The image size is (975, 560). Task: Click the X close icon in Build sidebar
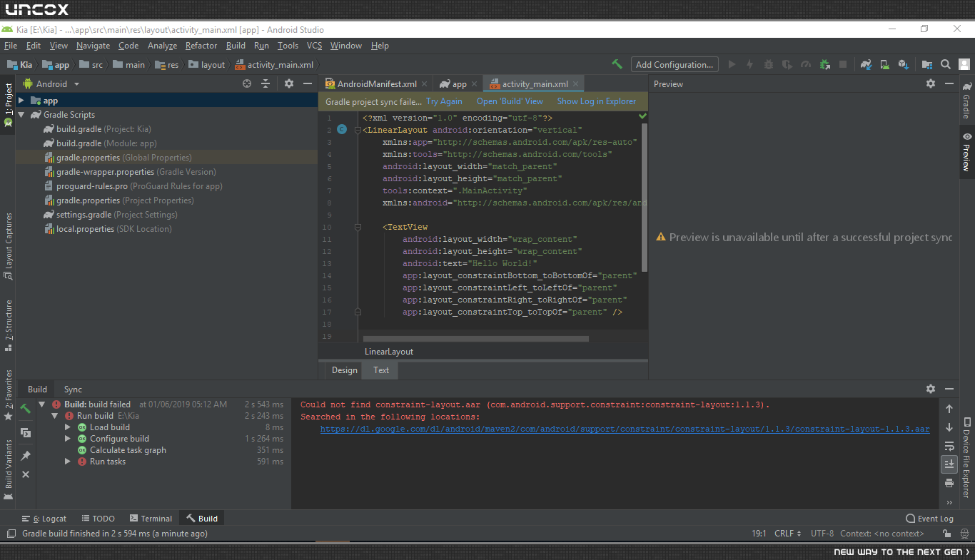pos(25,474)
